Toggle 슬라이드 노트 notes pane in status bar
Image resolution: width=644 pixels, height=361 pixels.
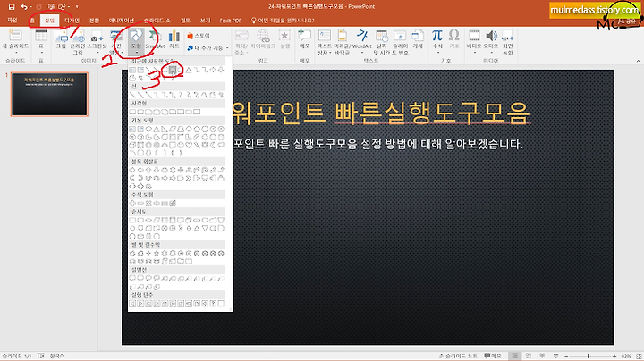(x=459, y=356)
